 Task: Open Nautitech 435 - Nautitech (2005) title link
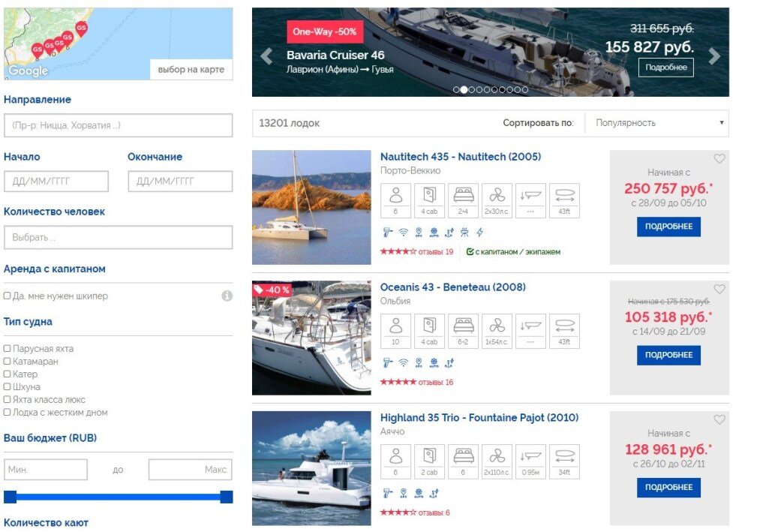(x=461, y=157)
